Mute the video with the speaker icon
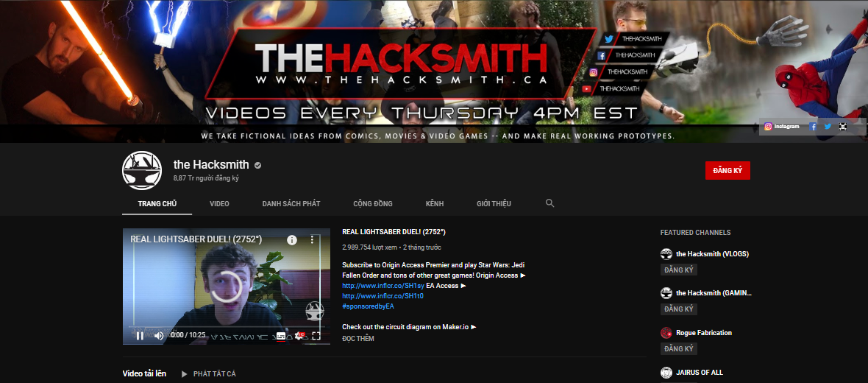This screenshot has width=868, height=383. [x=159, y=336]
